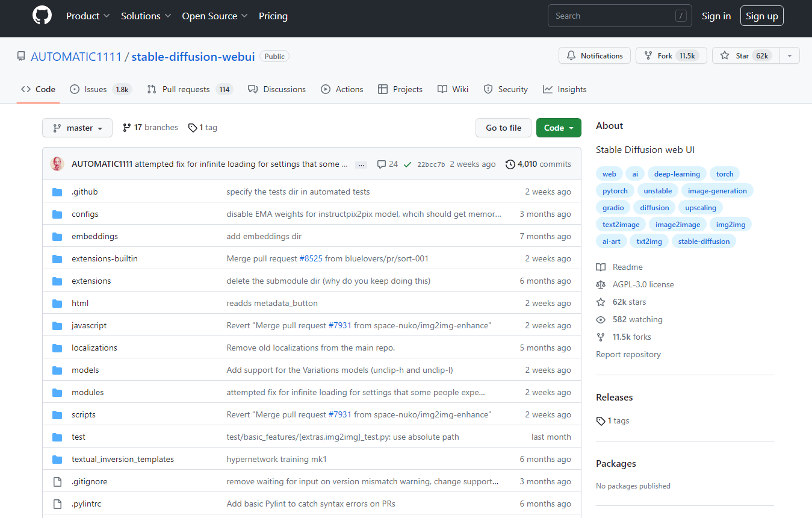This screenshot has height=518, width=812.
Task: Open the Solutions dropdown menu
Action: 146,16
